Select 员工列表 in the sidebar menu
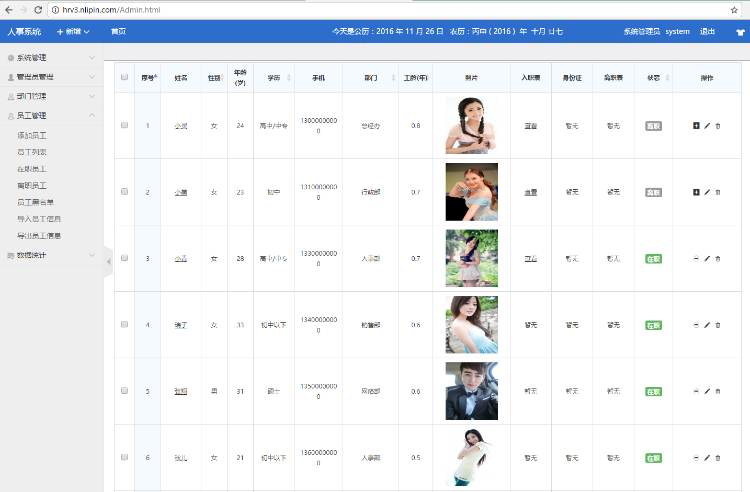 [32, 152]
